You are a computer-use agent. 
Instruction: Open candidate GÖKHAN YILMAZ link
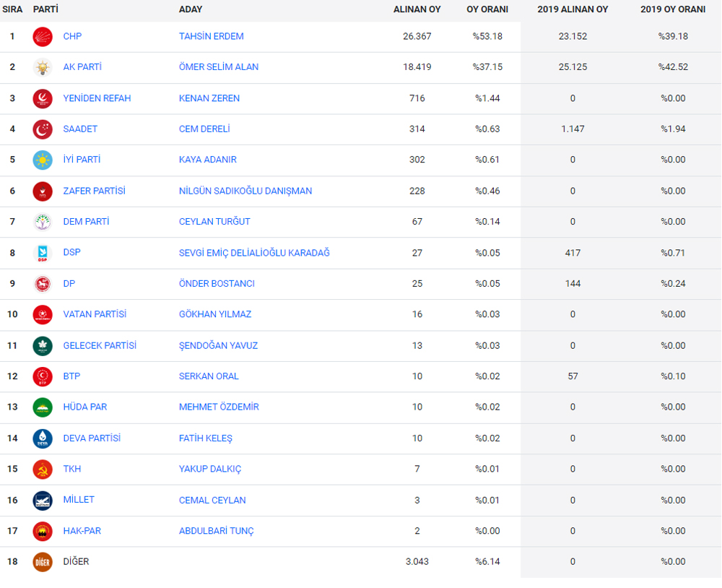(x=215, y=314)
